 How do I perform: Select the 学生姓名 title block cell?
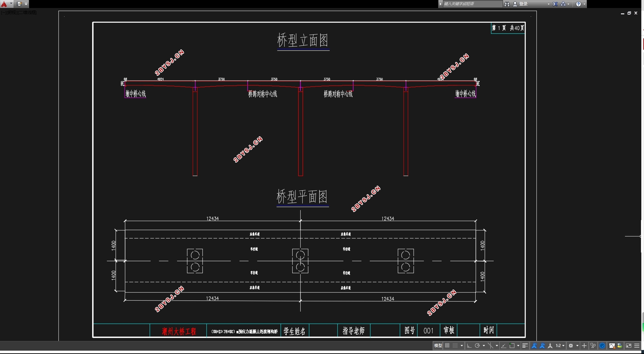294,331
